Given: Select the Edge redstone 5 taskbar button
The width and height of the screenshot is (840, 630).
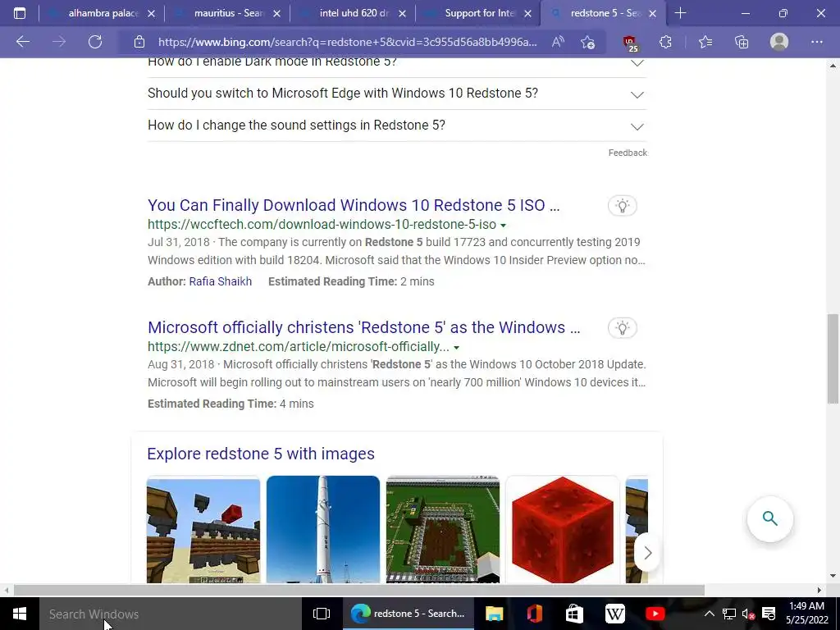Looking at the screenshot, I should 409,614.
